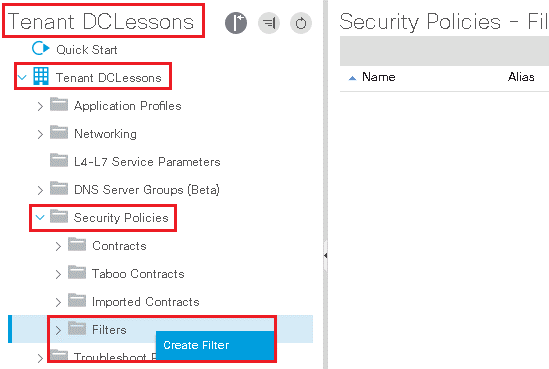Expand the Taboo Contracts chevron
The height and width of the screenshot is (369, 549).
[x=58, y=274]
